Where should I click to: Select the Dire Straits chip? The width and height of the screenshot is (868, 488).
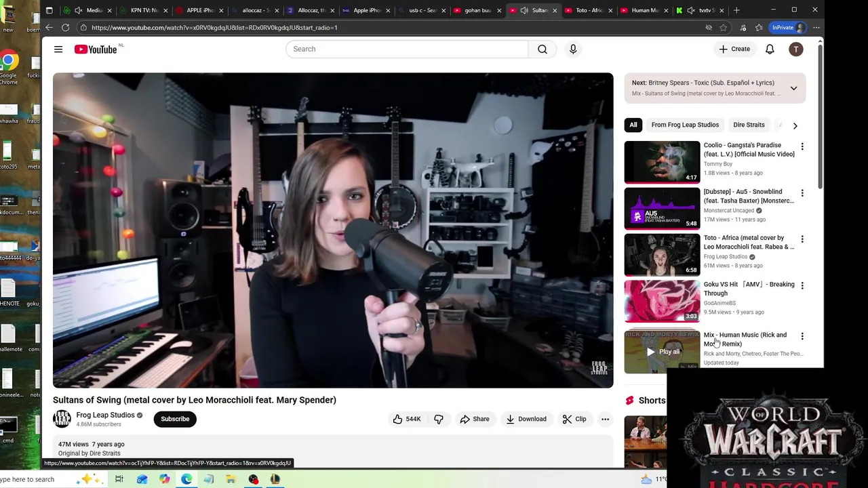[749, 125]
